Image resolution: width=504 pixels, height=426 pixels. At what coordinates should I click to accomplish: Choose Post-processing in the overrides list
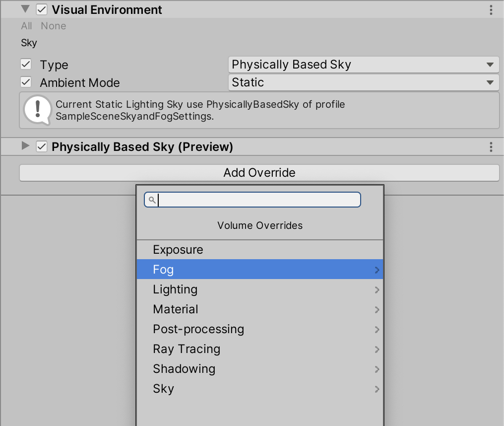tap(198, 329)
